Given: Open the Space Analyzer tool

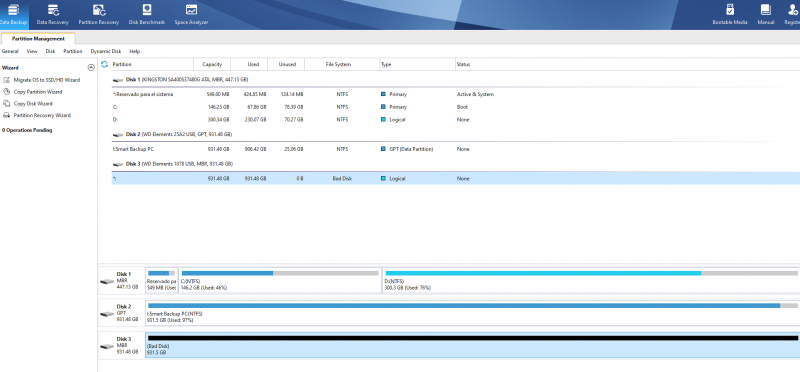Looking at the screenshot, I should click(191, 14).
